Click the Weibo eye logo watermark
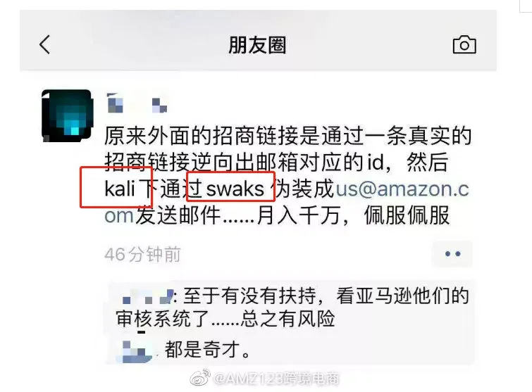This screenshot has height=392, width=532. 200,377
